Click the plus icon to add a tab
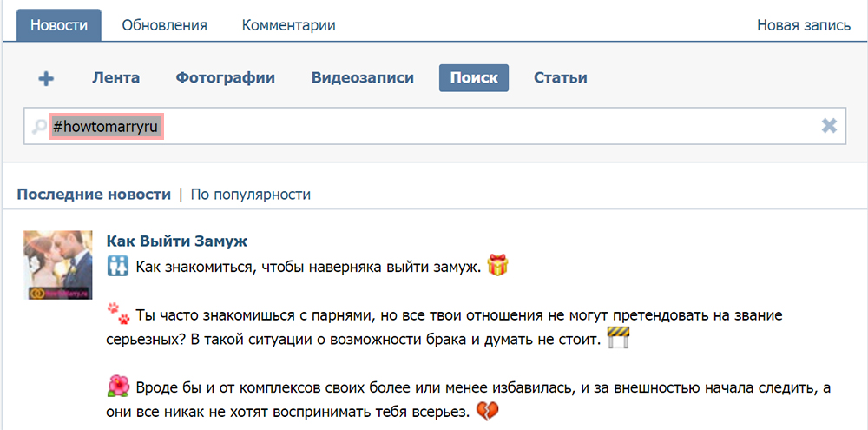Image resolution: width=868 pixels, height=430 pixels. click(x=46, y=78)
